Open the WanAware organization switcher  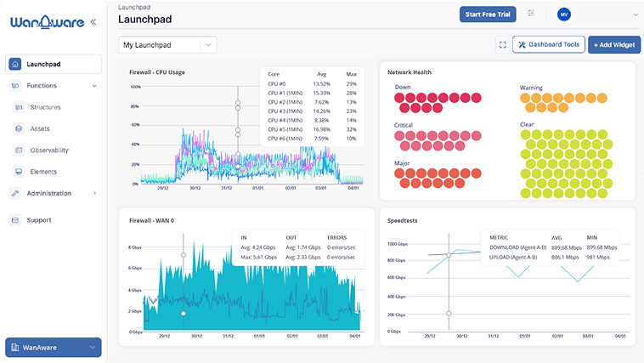54,348
